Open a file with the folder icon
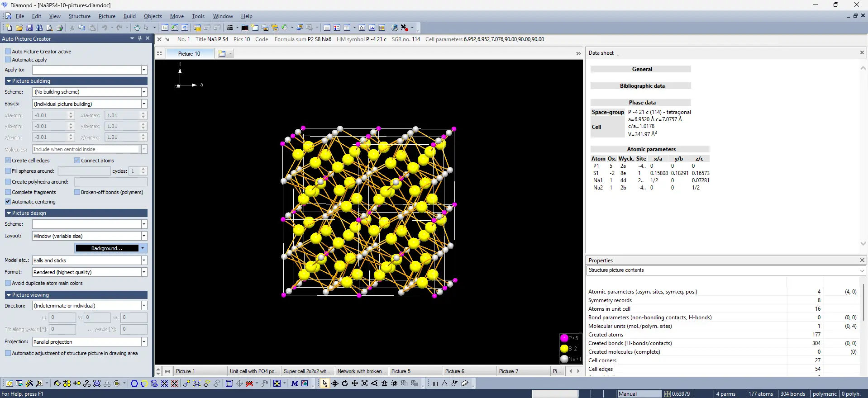Screen dimensions: 868x398 (19, 28)
